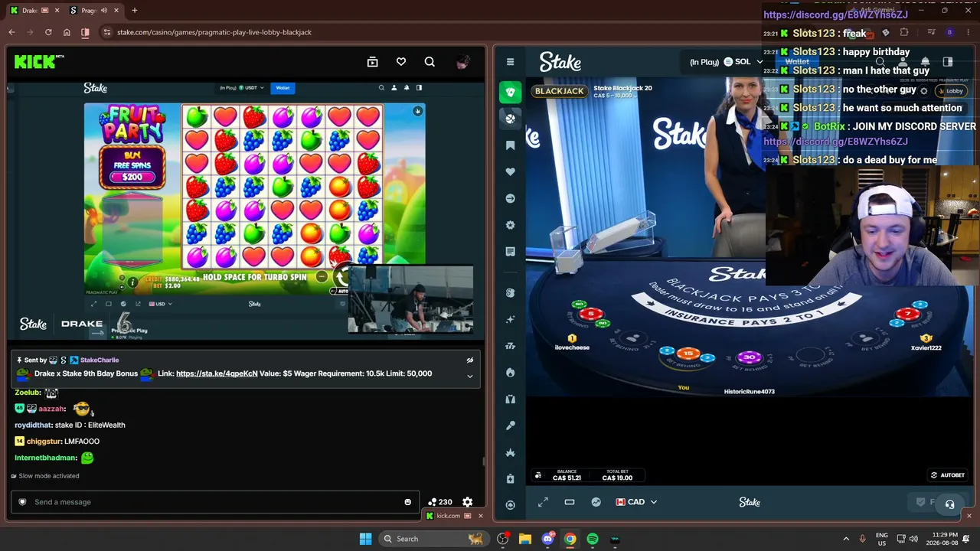Open the Stake sidebar hamburger menu
Screen dimensions: 980x551
coord(511,62)
